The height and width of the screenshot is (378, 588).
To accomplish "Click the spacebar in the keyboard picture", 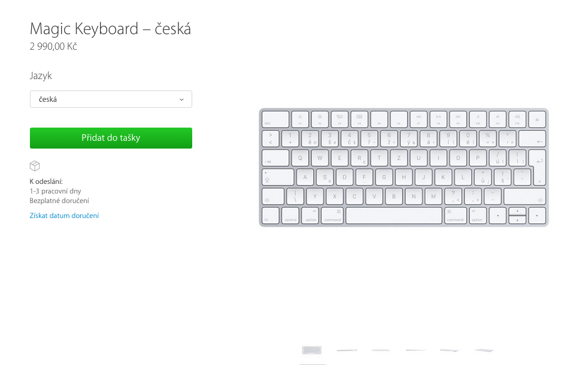I will click(393, 216).
